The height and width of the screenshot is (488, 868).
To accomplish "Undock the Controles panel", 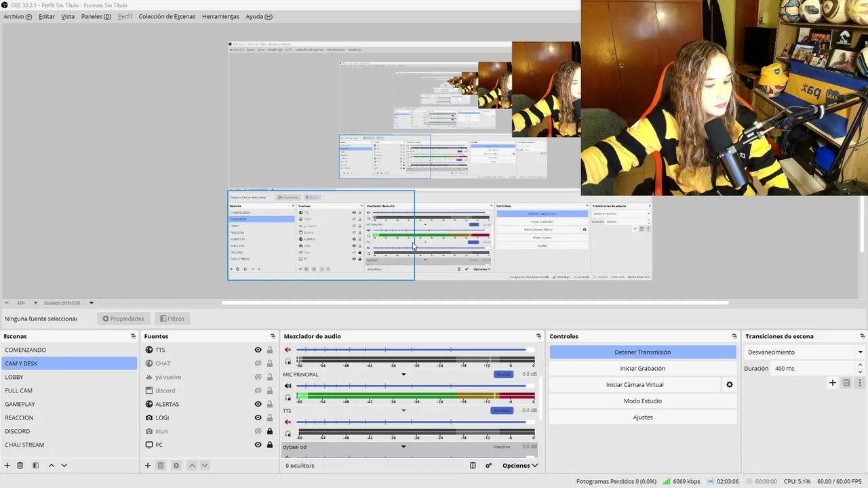I will point(734,336).
